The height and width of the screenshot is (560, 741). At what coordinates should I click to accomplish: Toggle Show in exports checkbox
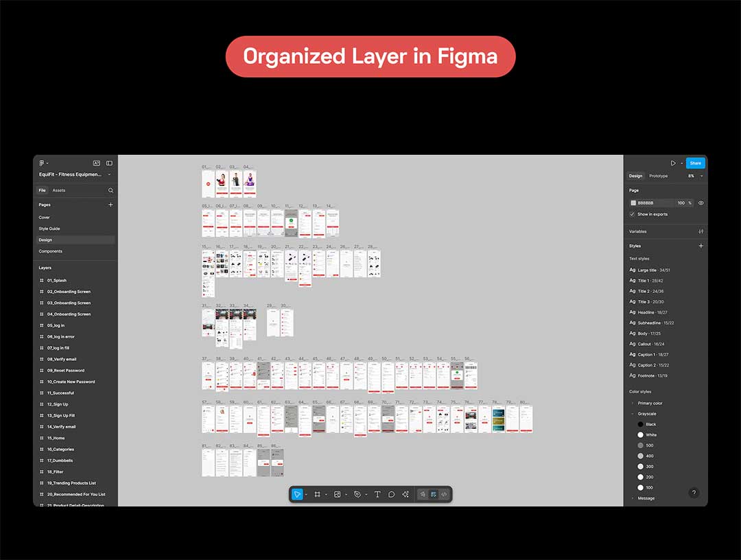tap(632, 214)
